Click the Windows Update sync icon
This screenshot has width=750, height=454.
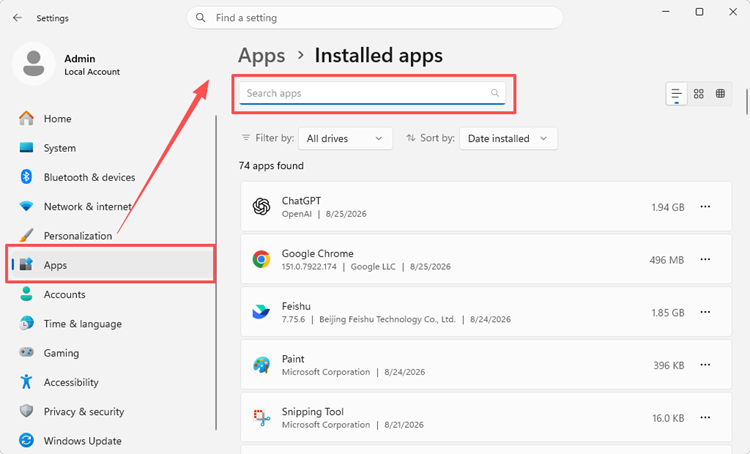(26, 440)
